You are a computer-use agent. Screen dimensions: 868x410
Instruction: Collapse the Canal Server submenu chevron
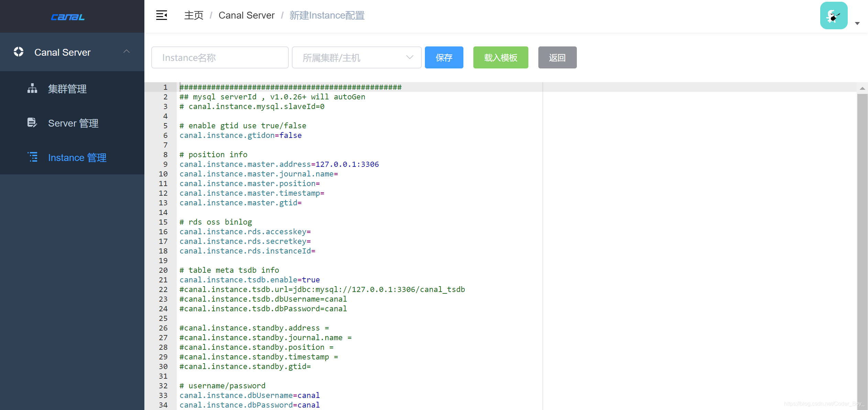coord(127,52)
